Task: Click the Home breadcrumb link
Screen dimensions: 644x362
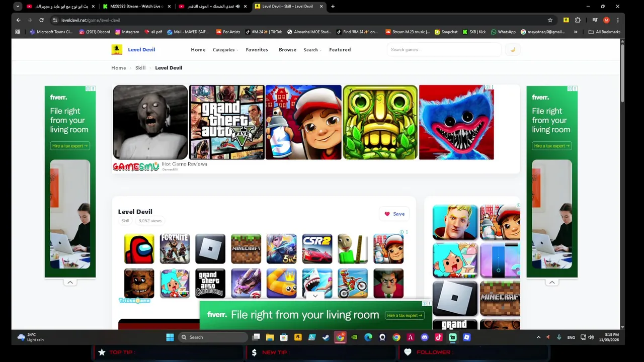Action: tap(119, 68)
